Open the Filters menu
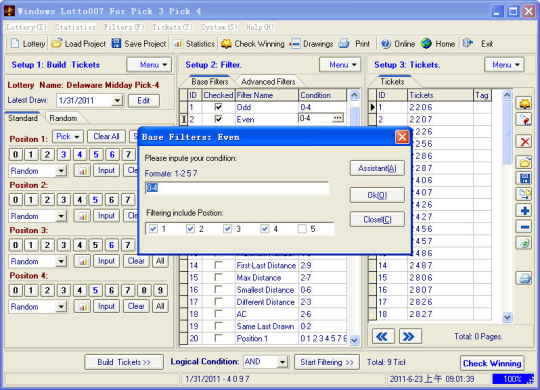The width and height of the screenshot is (540, 390). pos(124,27)
